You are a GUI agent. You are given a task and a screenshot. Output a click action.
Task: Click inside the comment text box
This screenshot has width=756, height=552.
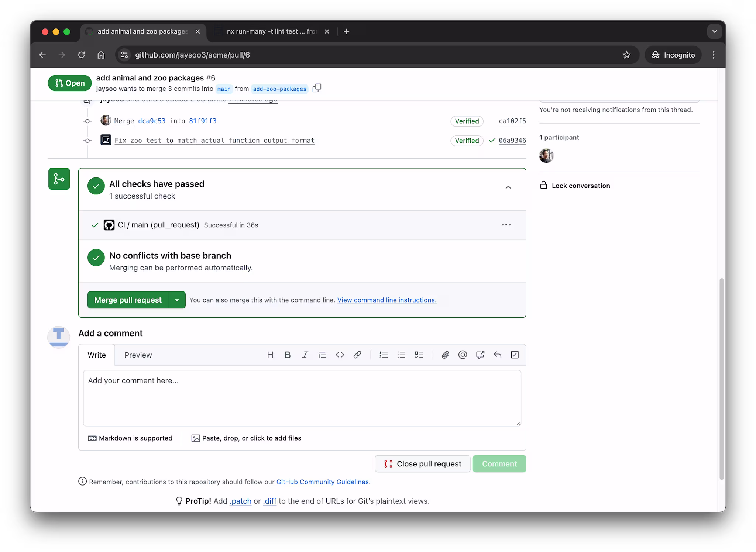pyautogui.click(x=302, y=399)
